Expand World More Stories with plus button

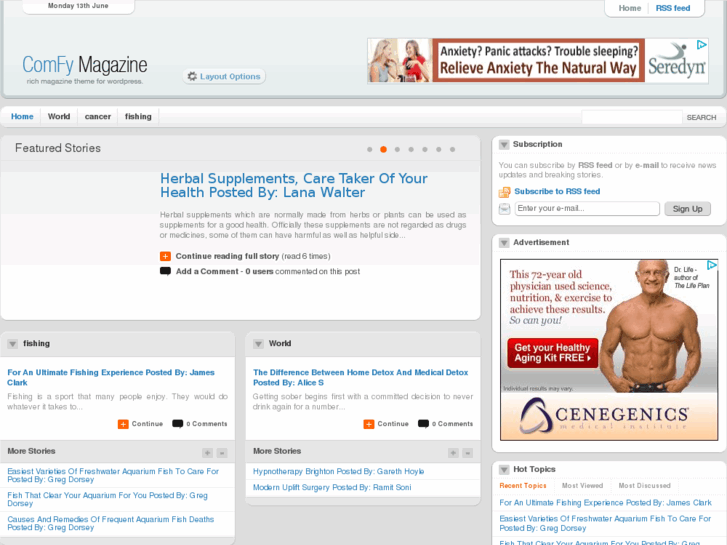[453, 453]
